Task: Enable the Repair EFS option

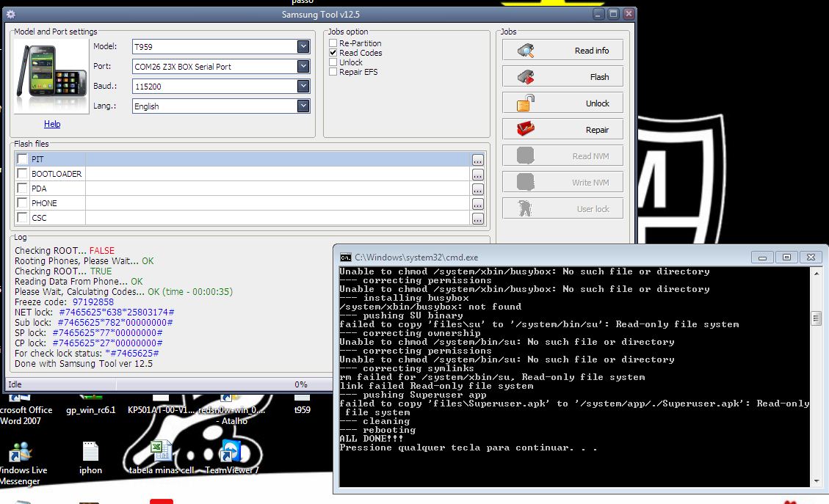Action: coord(333,71)
